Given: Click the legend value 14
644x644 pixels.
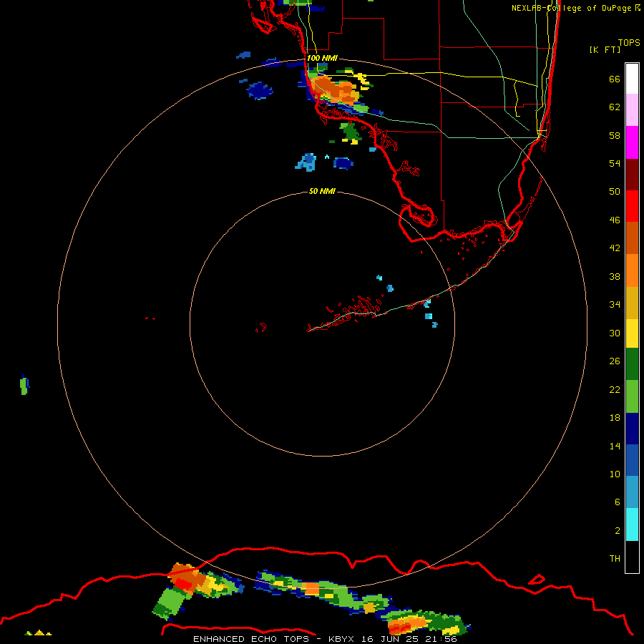Looking at the screenshot, I should point(615,446).
